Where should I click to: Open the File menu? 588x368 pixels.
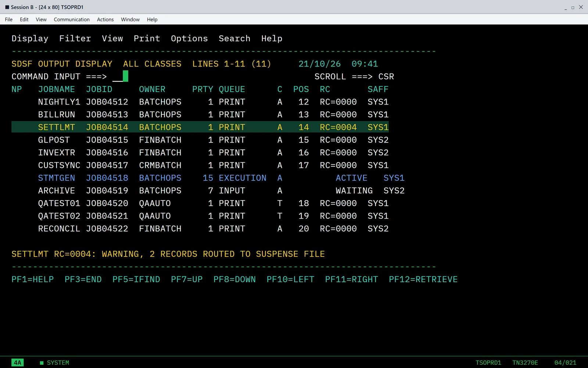click(9, 20)
